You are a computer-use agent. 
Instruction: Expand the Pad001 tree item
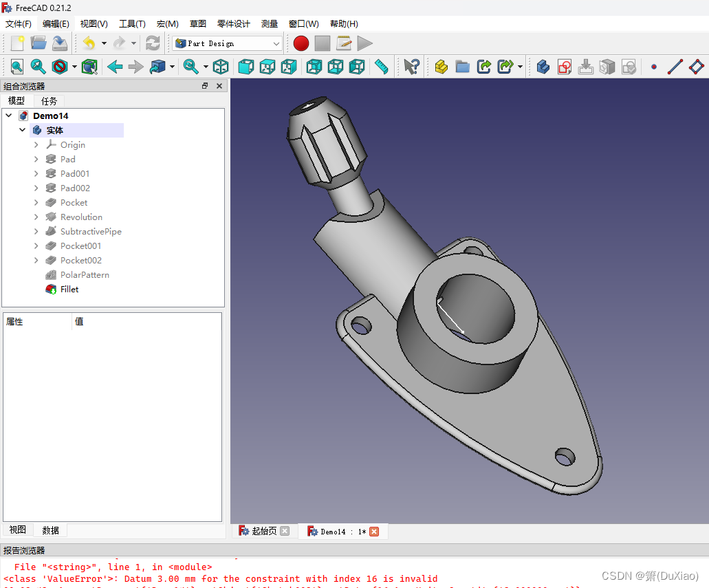pyautogui.click(x=36, y=174)
